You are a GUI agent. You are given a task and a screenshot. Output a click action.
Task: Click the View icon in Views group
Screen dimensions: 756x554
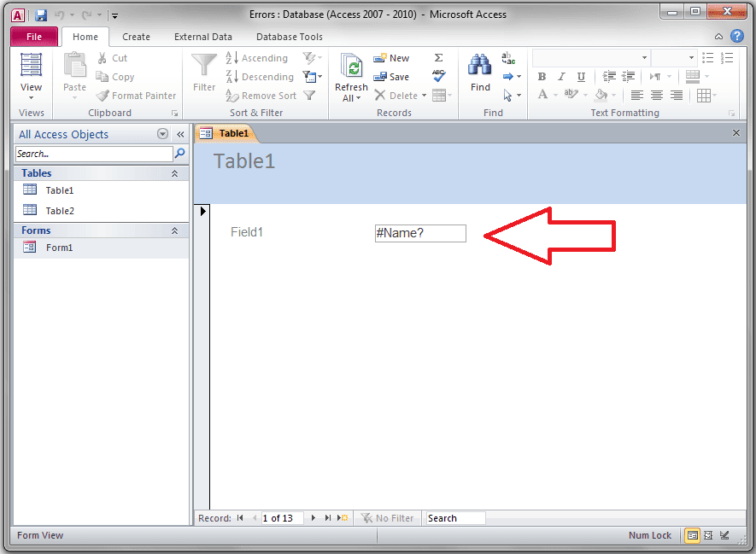point(31,65)
